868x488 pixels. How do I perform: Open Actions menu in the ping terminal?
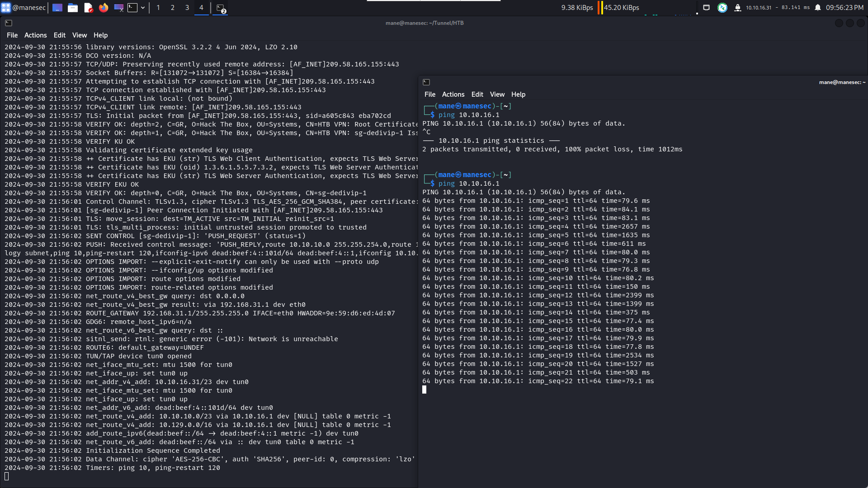(453, 94)
